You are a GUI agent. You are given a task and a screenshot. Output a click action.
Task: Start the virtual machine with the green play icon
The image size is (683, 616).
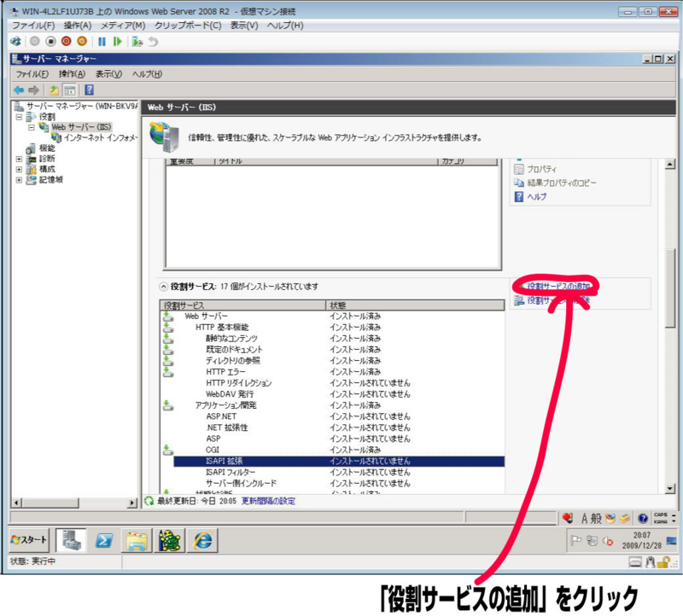coord(119,42)
